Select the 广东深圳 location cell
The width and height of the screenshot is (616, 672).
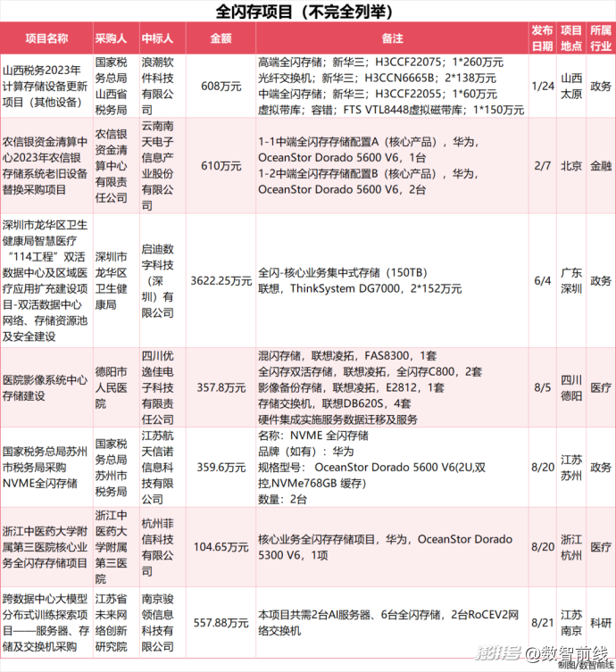(571, 280)
